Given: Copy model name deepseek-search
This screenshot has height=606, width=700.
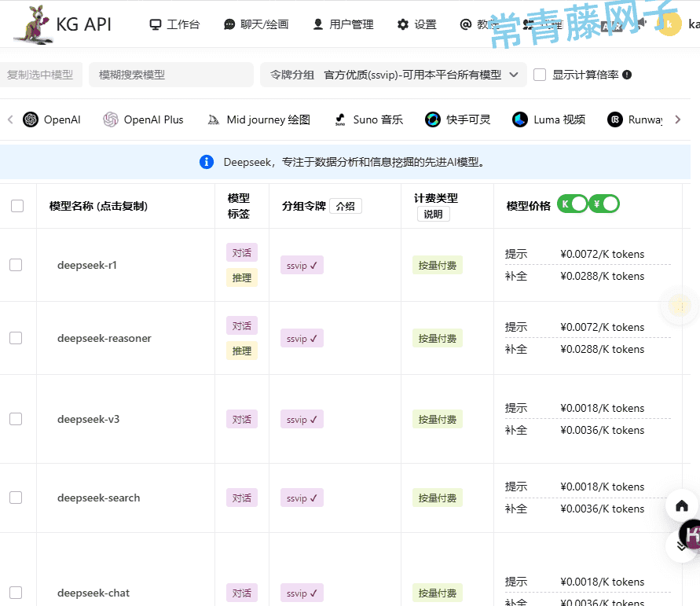Looking at the screenshot, I should (99, 498).
